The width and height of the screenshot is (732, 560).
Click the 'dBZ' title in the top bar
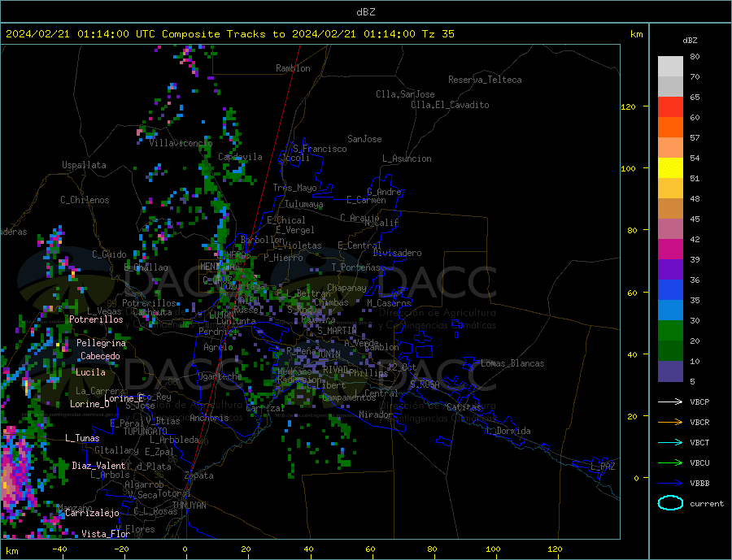point(365,12)
